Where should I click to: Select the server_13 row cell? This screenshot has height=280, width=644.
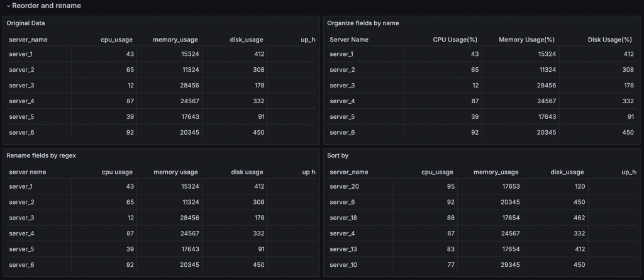click(x=343, y=249)
